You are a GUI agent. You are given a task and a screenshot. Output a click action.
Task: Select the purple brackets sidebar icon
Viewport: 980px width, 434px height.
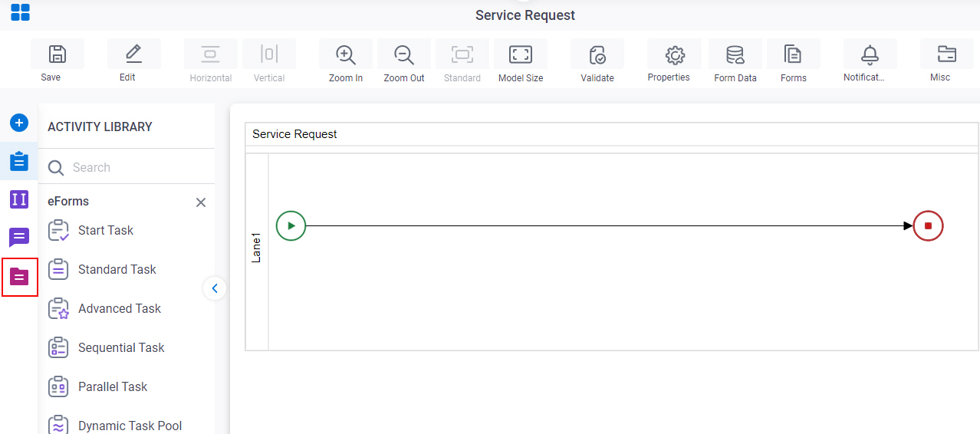tap(19, 199)
